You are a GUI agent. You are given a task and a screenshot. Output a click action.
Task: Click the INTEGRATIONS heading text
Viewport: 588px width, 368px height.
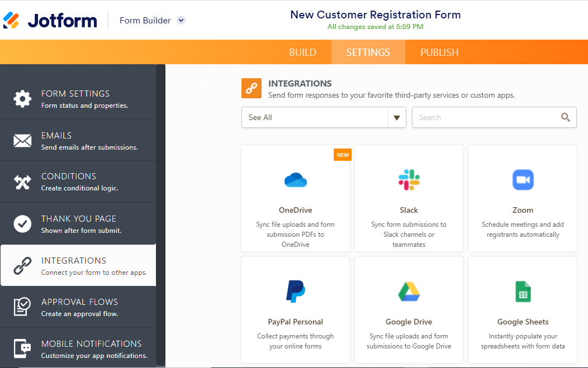pyautogui.click(x=300, y=84)
